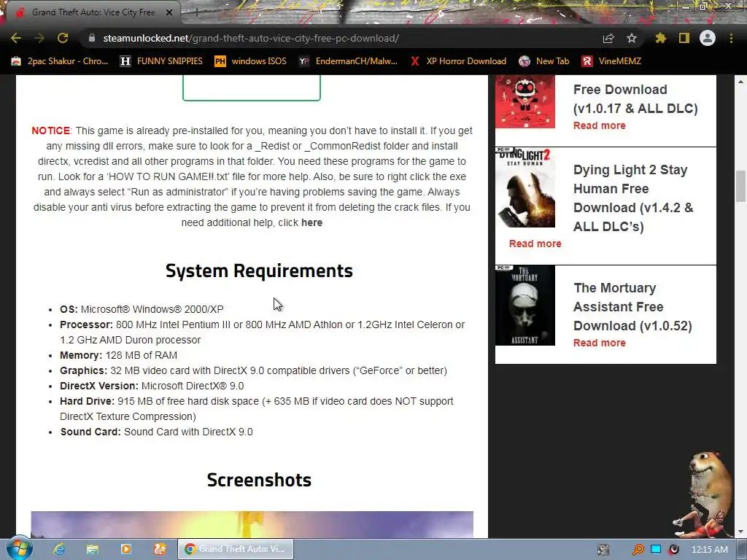Go back using the browser back arrow
The width and height of the screenshot is (747, 560).
point(16,38)
